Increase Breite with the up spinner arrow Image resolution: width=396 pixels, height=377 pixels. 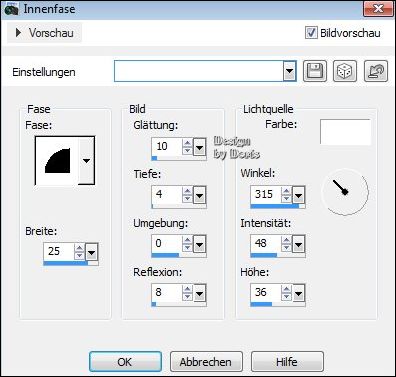coord(79,248)
